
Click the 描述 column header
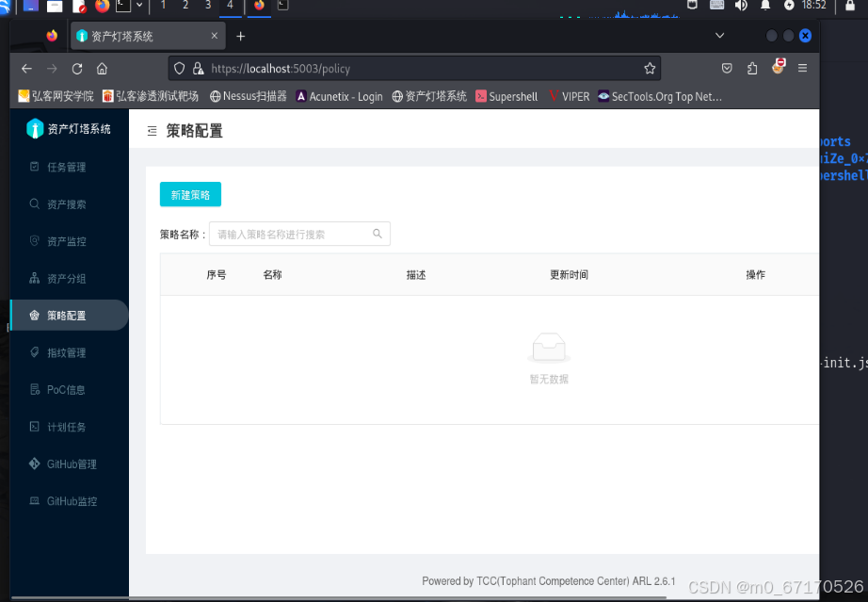point(416,275)
